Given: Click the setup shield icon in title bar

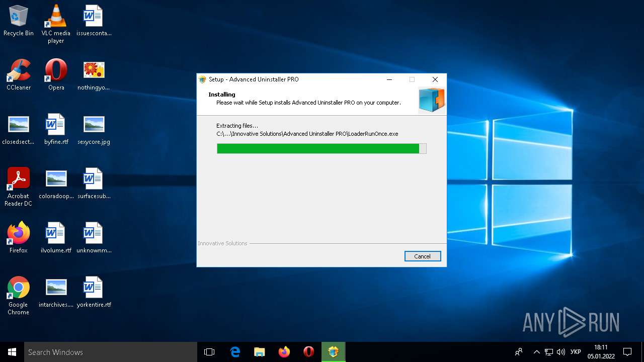Looking at the screenshot, I should point(203,79).
